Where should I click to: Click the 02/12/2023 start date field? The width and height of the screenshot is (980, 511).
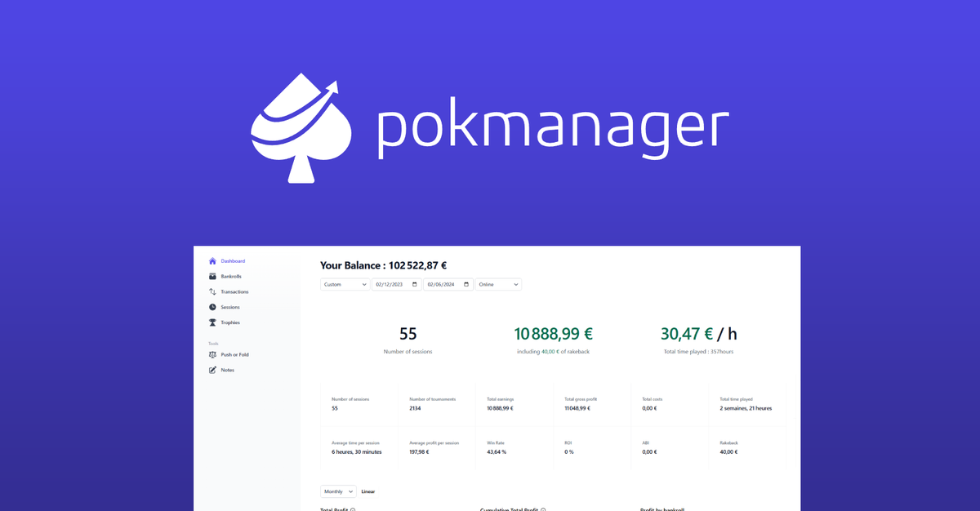tap(397, 285)
